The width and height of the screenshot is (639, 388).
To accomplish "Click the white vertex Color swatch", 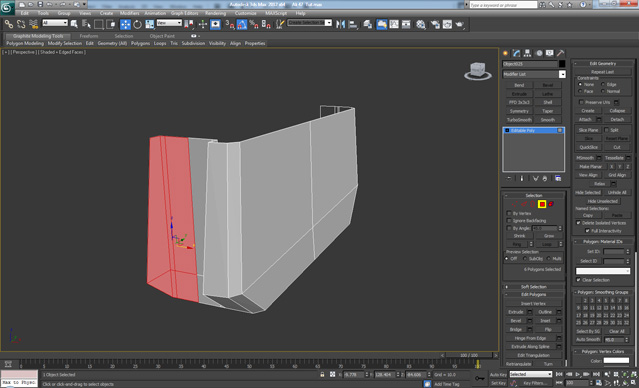I will 616,360.
